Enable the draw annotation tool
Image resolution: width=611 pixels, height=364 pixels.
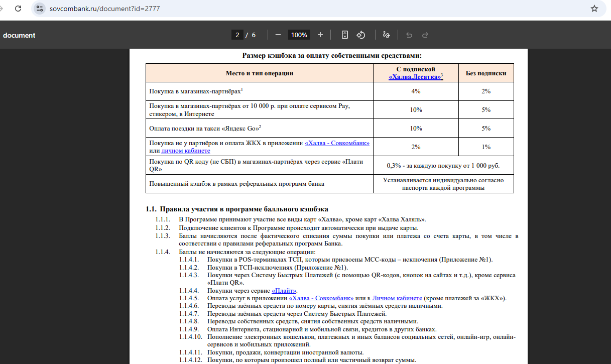pos(386,35)
